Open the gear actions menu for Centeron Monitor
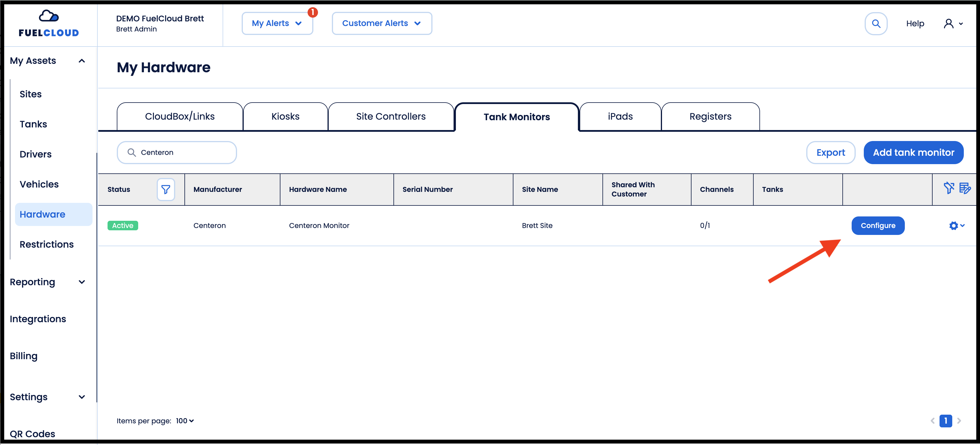The width and height of the screenshot is (980, 445). pyautogui.click(x=957, y=226)
